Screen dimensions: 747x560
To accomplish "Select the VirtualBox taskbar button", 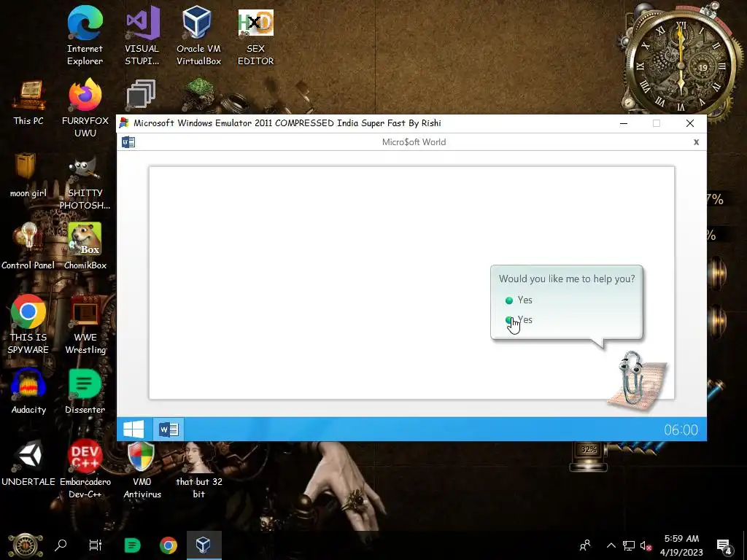I will (x=204, y=545).
